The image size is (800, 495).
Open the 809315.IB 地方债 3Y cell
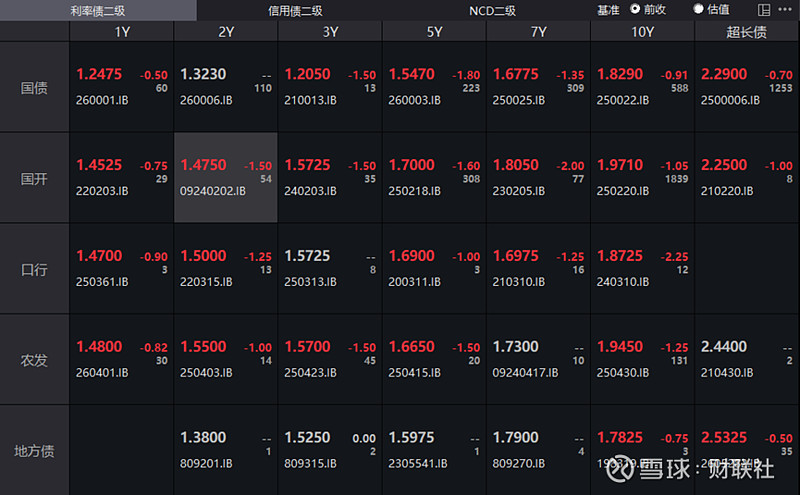click(330, 450)
